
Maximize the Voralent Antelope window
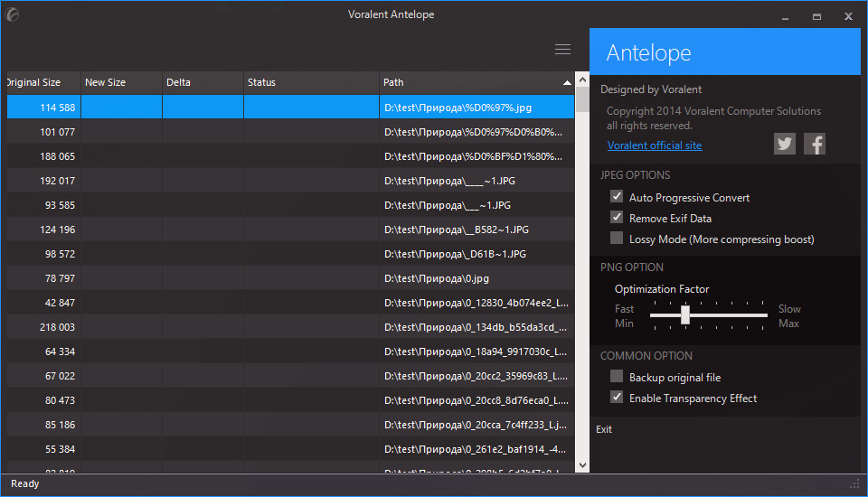pyautogui.click(x=816, y=16)
